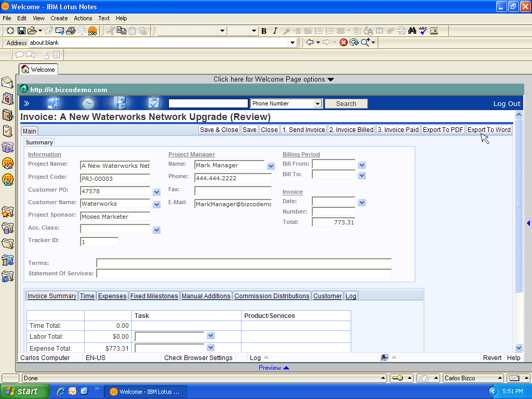532x399 pixels.
Task: Click the 2. Invoice Billed button
Action: [351, 130]
